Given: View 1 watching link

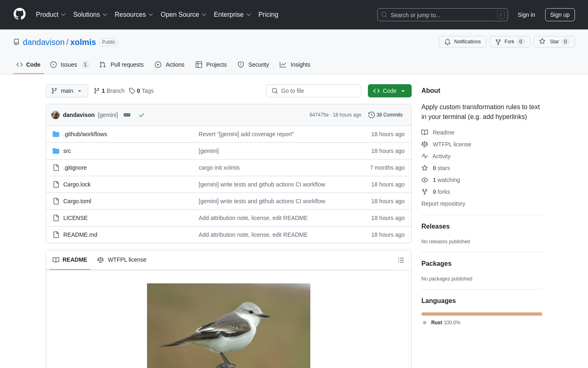Looking at the screenshot, I should point(441,180).
